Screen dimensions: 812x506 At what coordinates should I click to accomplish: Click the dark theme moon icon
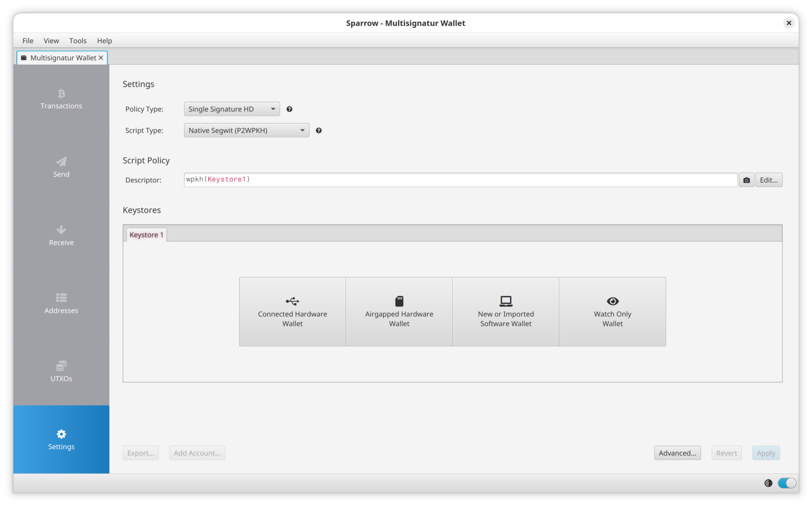[x=768, y=483]
